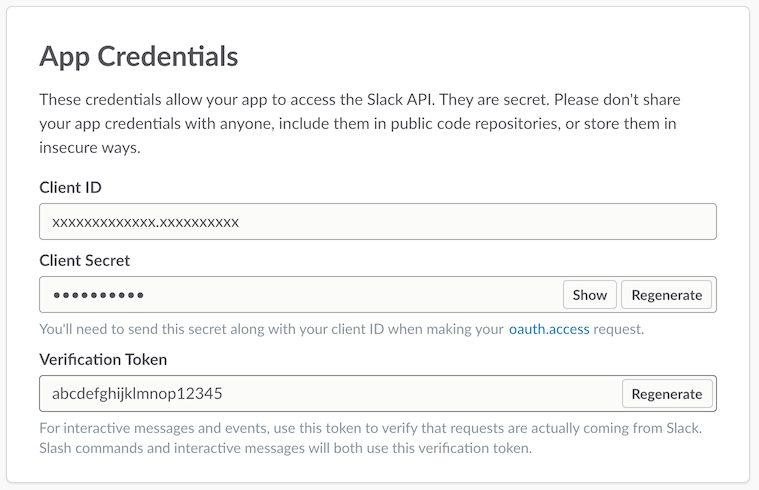Regenerate the Client Secret
Screen dimensions: 759x490
coord(667,295)
